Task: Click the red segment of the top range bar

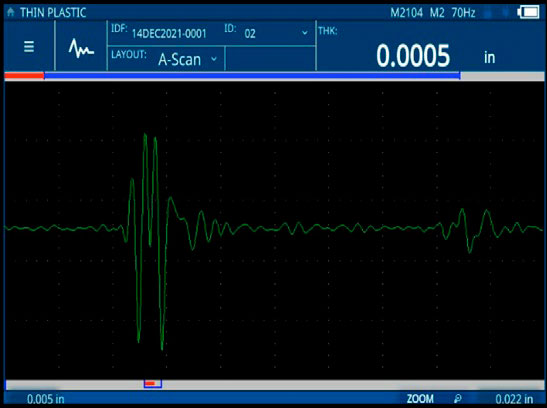Action: coord(24,75)
